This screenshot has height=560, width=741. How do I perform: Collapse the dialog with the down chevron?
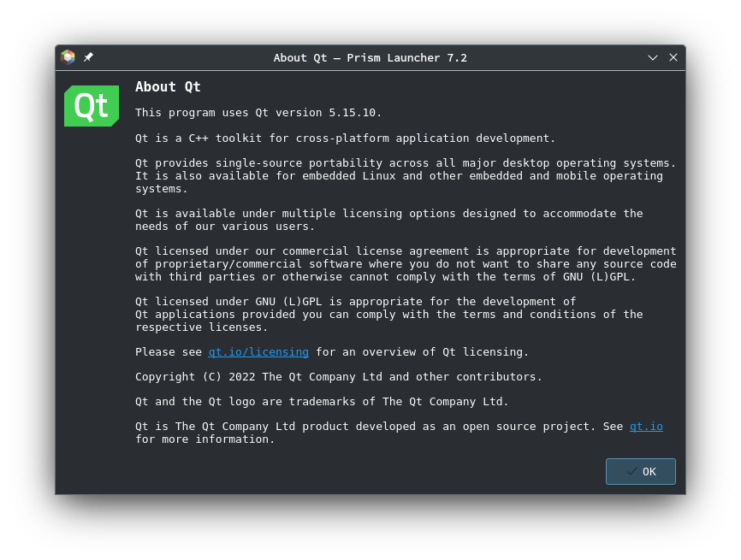pyautogui.click(x=652, y=57)
